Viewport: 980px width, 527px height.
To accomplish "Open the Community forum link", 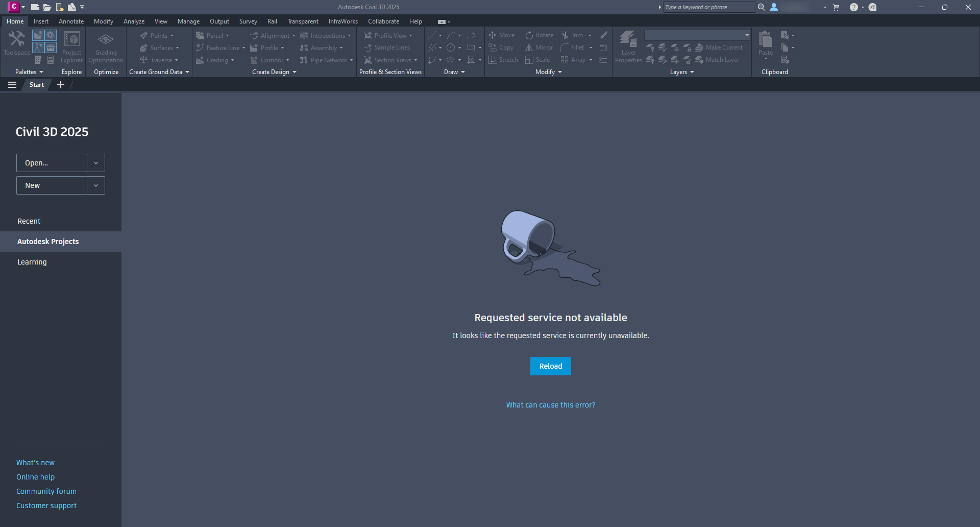I will click(x=46, y=491).
